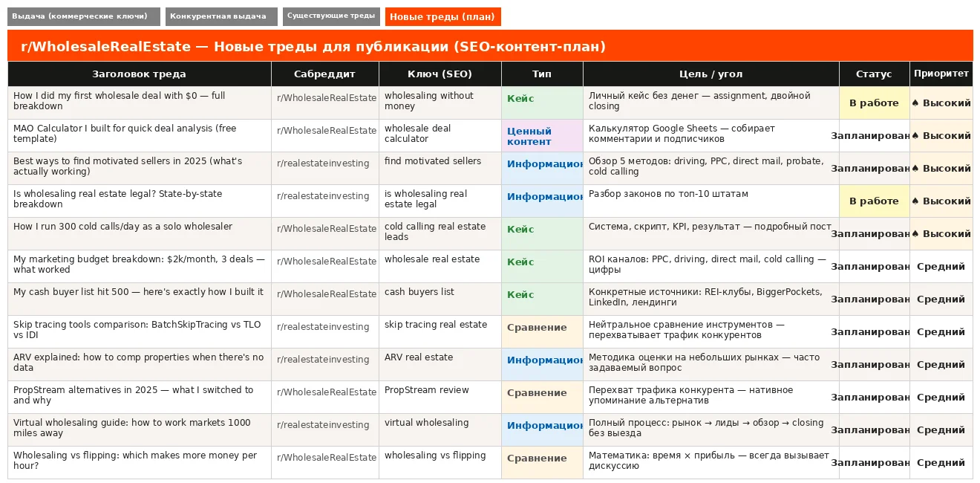980x483 pixels.
Task: Click goal 'Математика: время × прибыль' cell
Action: pos(711,463)
